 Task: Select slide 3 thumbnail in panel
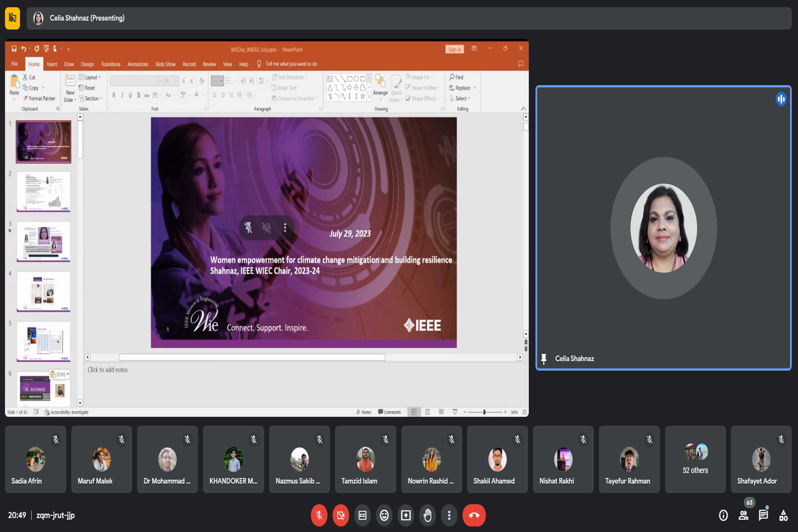tap(43, 242)
